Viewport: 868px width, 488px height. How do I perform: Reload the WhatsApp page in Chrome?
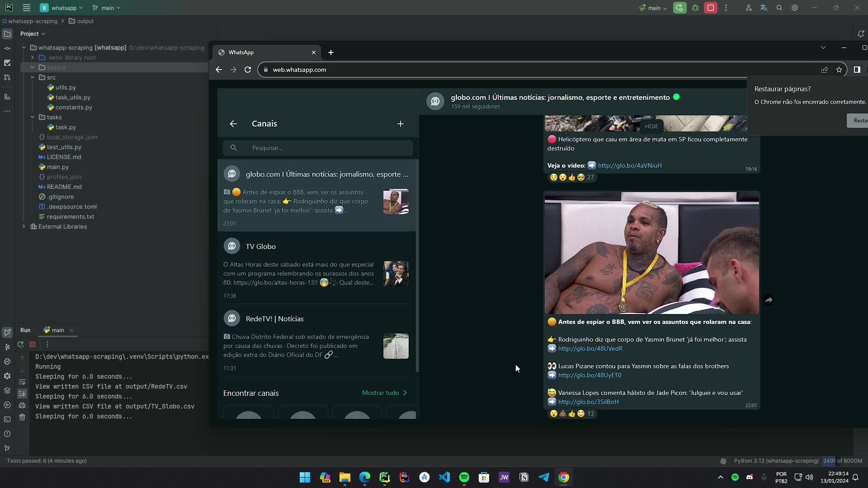[x=248, y=70]
